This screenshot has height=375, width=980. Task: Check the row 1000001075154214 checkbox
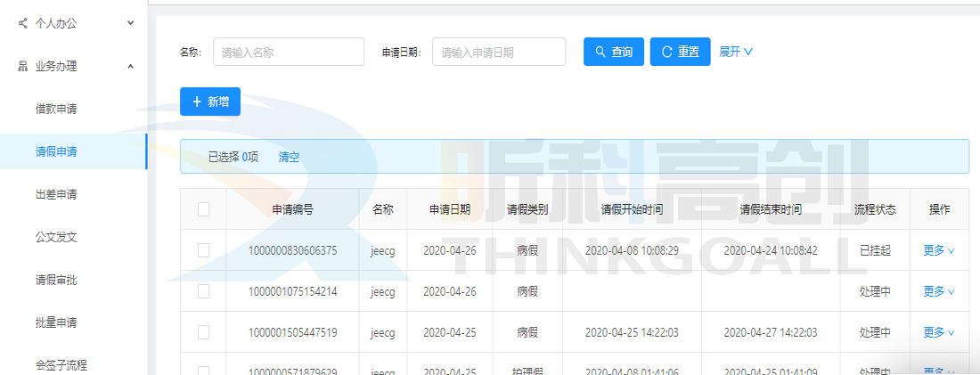point(204,291)
